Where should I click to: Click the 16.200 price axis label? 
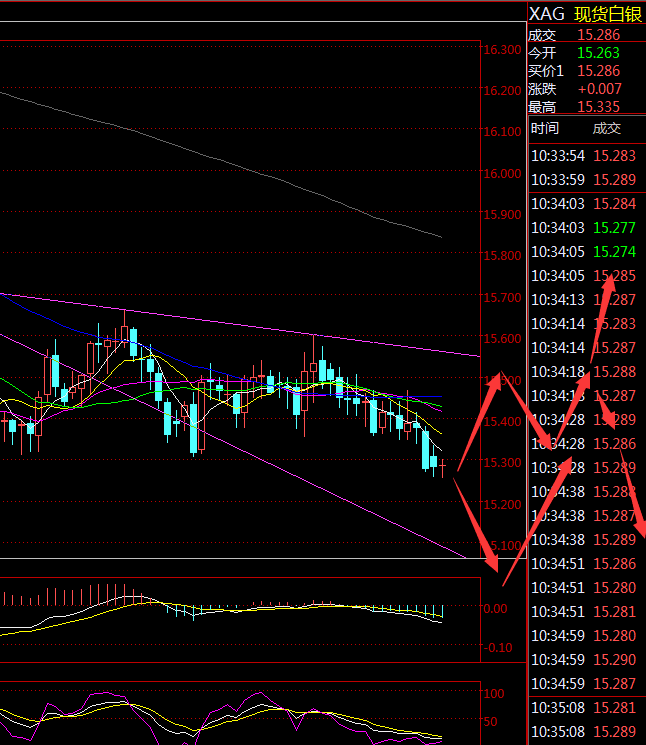tap(502, 90)
